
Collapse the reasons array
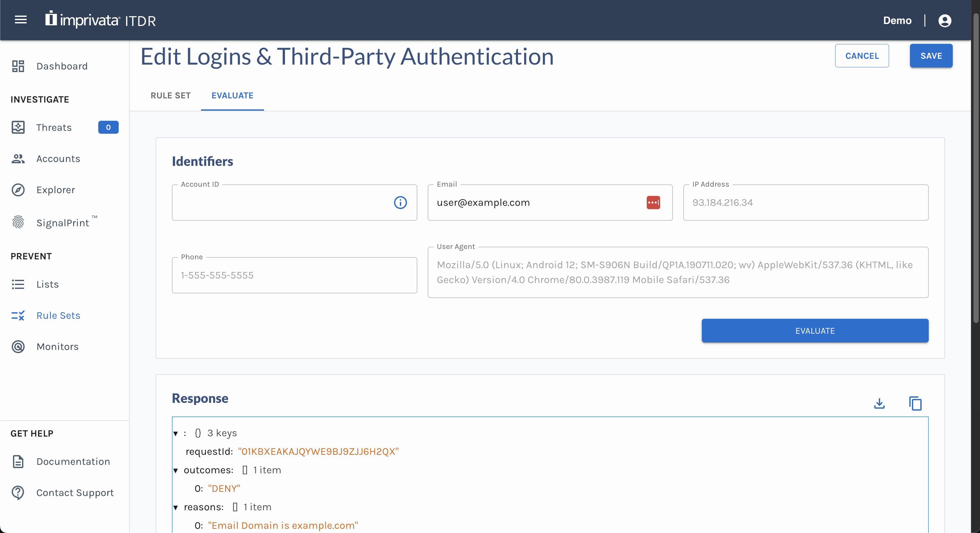click(x=176, y=507)
